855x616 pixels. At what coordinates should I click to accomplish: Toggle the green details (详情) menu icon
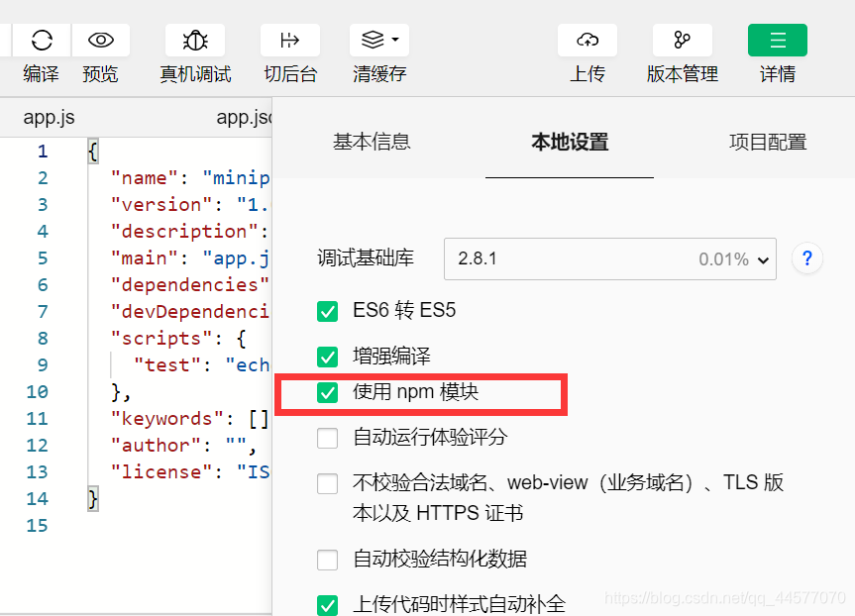pyautogui.click(x=778, y=40)
